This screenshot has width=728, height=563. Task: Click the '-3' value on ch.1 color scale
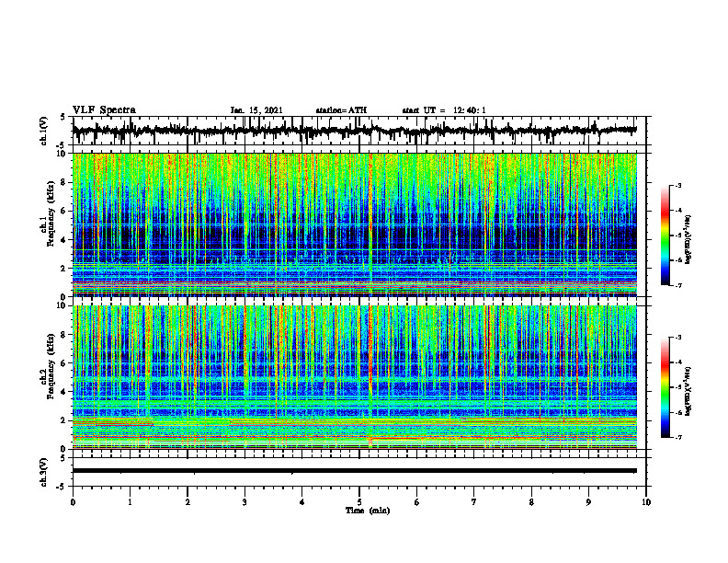677,185
